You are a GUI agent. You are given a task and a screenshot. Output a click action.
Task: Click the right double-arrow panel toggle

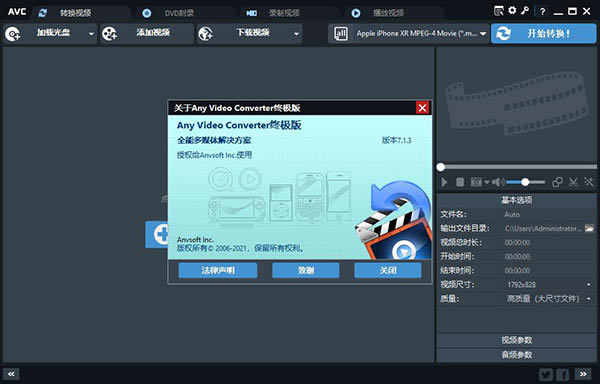tap(583, 374)
